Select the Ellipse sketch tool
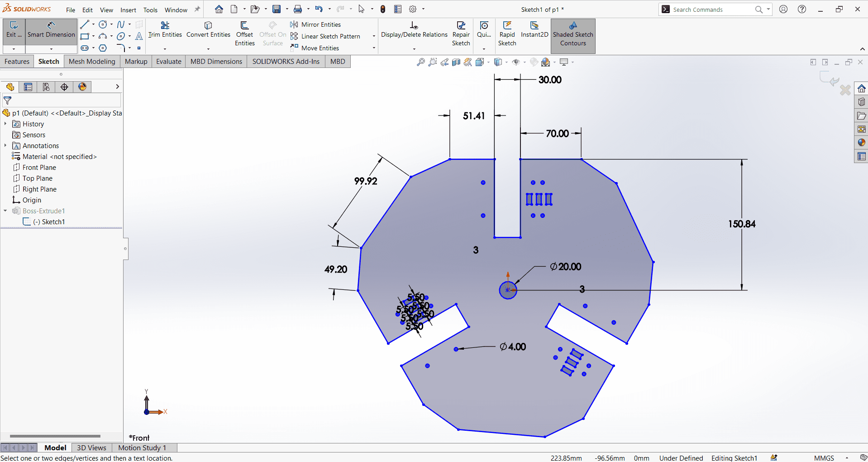The height and width of the screenshot is (462, 868). coord(121,36)
